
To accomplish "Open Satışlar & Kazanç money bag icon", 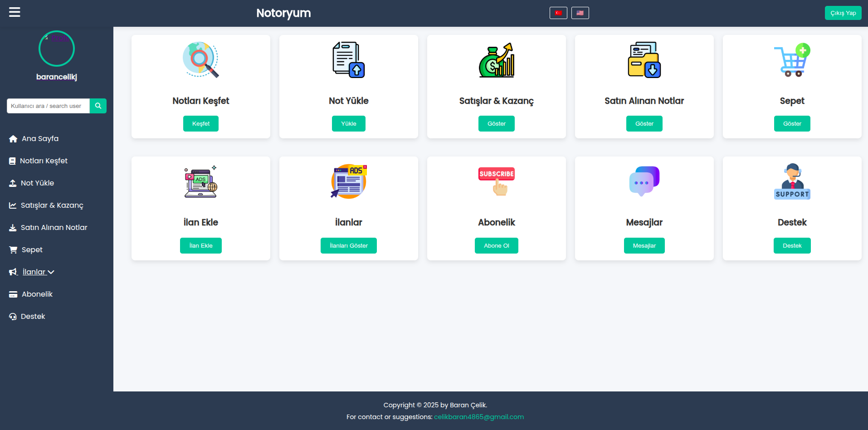I will [496, 59].
